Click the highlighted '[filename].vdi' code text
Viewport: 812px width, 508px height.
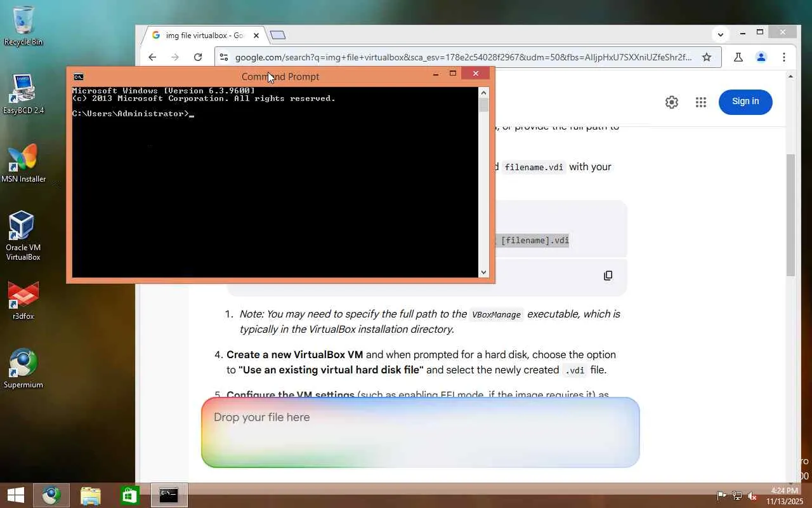(x=535, y=241)
